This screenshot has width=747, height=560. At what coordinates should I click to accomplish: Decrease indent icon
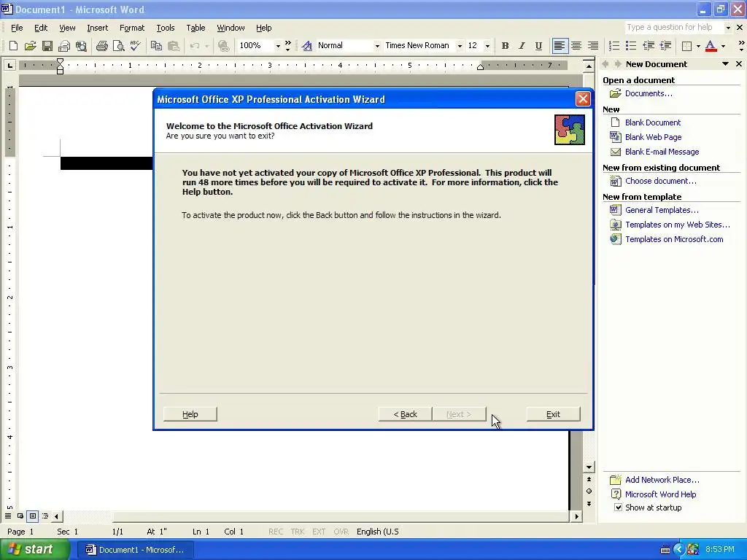pos(649,46)
